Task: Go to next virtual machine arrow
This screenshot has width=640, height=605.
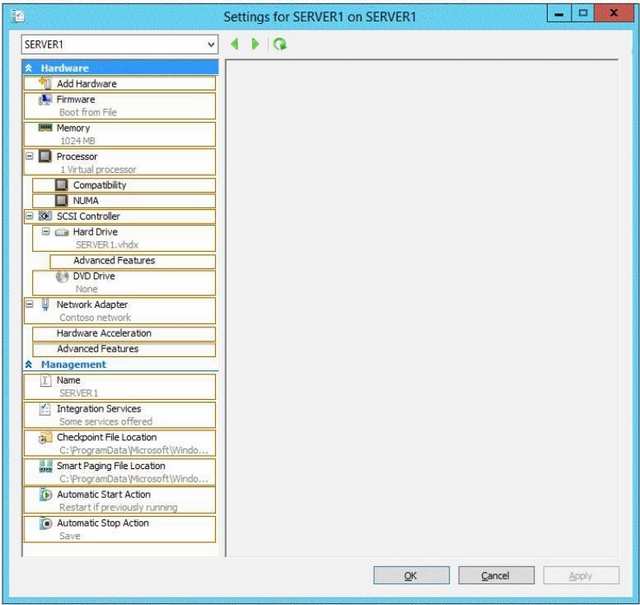Action: click(x=256, y=44)
